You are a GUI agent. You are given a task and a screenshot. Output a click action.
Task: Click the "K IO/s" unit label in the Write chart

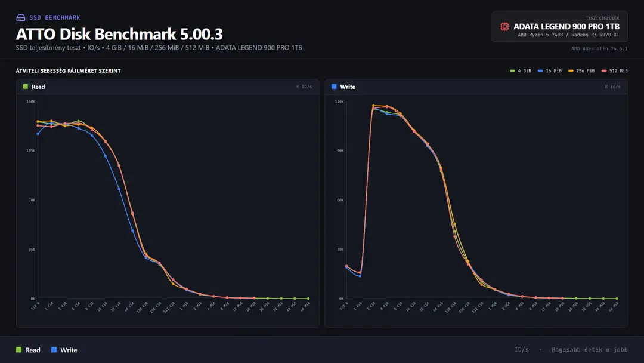point(613,87)
